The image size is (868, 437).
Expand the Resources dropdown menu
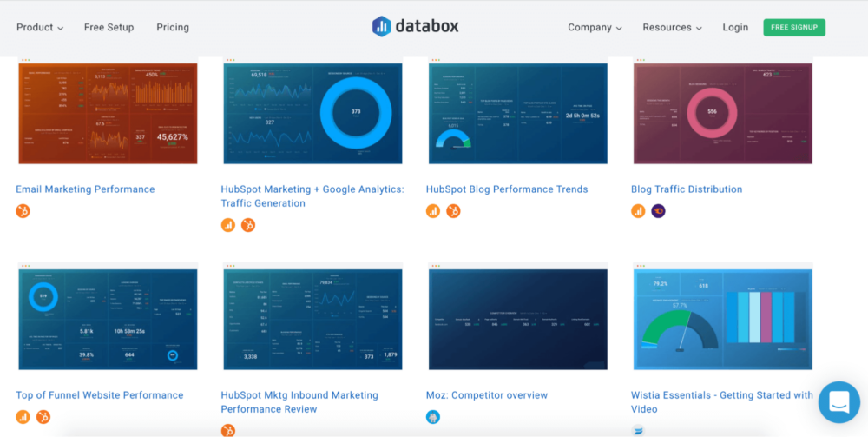point(672,28)
